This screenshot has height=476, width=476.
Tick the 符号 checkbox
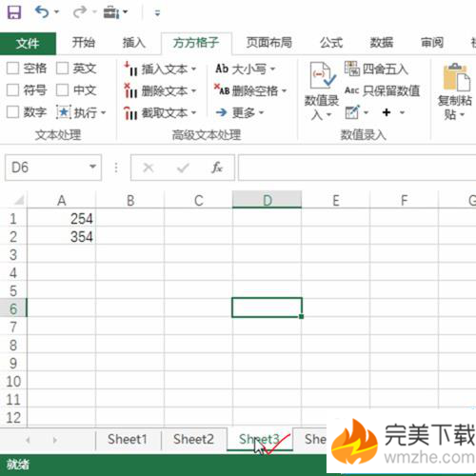click(x=12, y=90)
